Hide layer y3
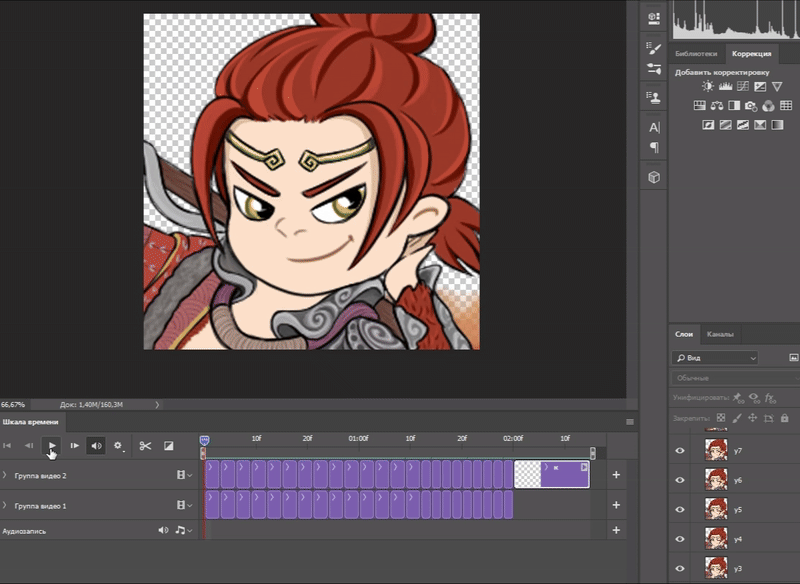The height and width of the screenshot is (584, 800). (680, 569)
